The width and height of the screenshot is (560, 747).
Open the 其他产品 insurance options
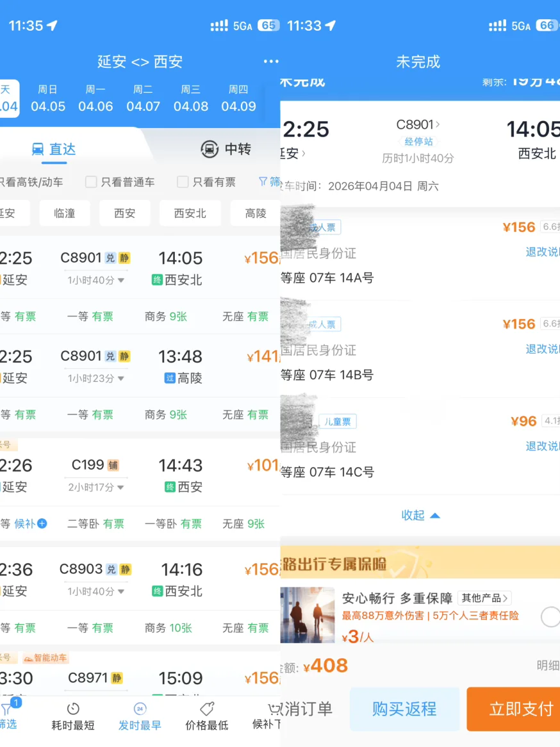click(484, 598)
